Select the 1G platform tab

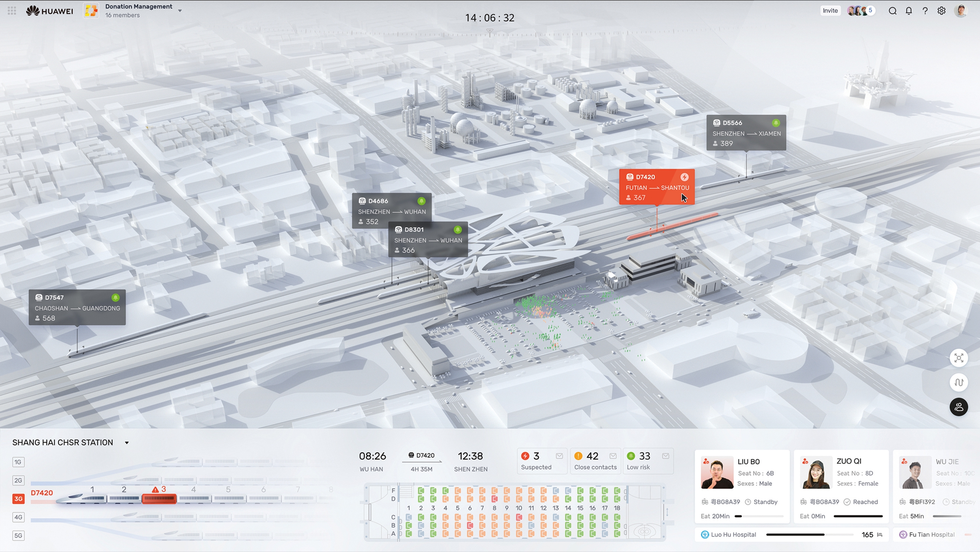[18, 462]
